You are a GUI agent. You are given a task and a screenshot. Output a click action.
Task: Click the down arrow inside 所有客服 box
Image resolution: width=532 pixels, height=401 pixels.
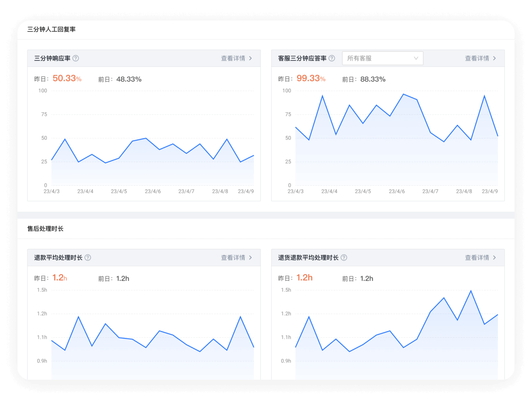click(x=416, y=58)
